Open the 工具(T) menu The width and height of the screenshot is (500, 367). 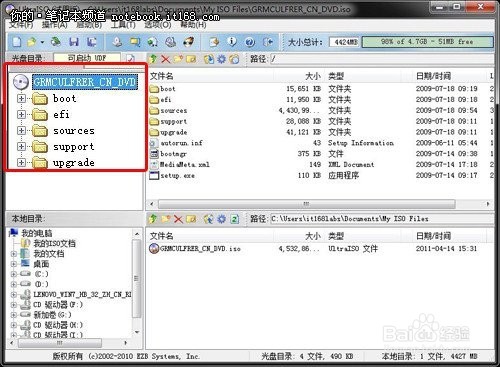(x=123, y=25)
